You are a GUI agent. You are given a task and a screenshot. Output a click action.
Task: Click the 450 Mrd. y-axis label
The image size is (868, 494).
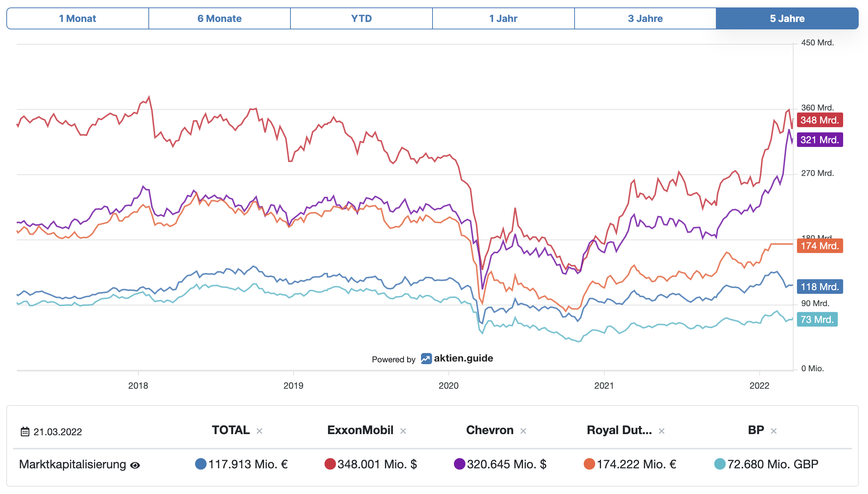817,43
